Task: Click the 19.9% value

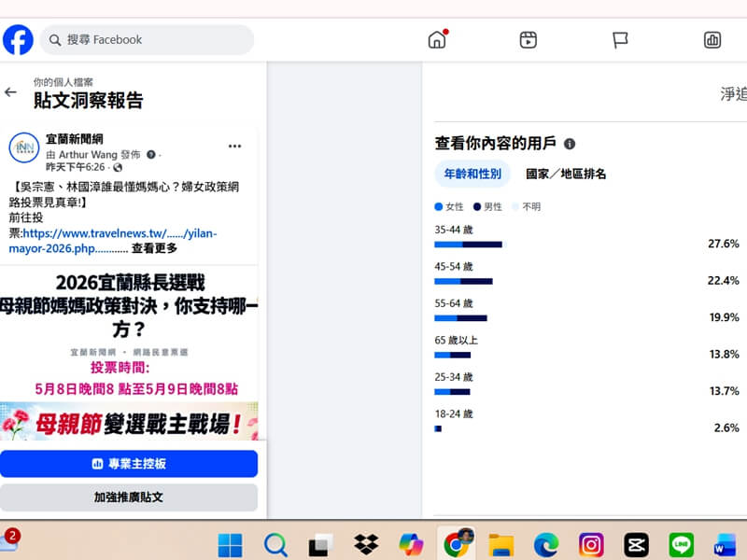Action: (x=725, y=317)
